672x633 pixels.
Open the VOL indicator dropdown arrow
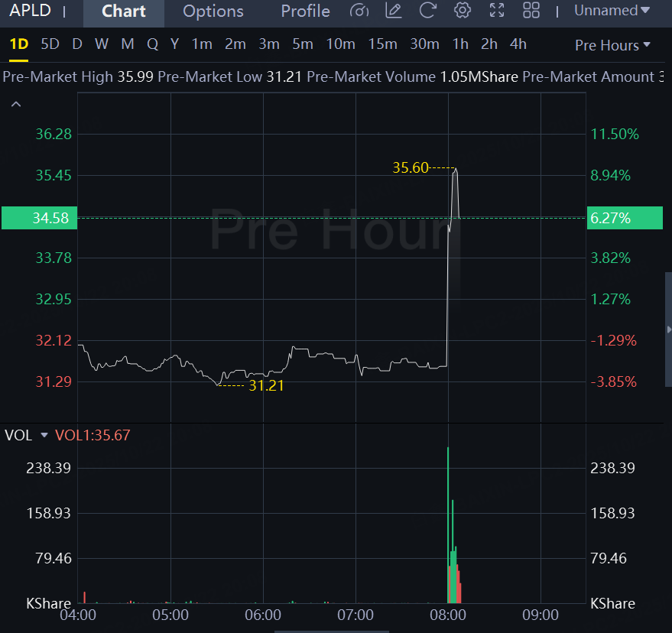44,436
